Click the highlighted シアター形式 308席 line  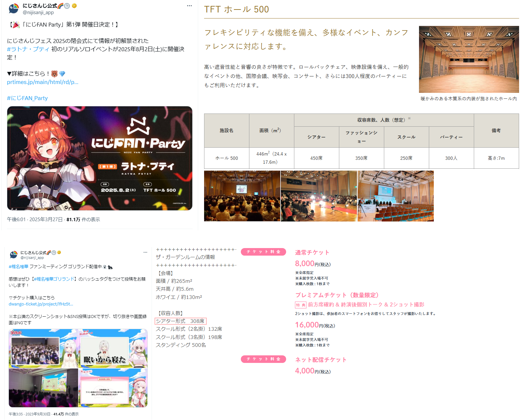[180, 321]
